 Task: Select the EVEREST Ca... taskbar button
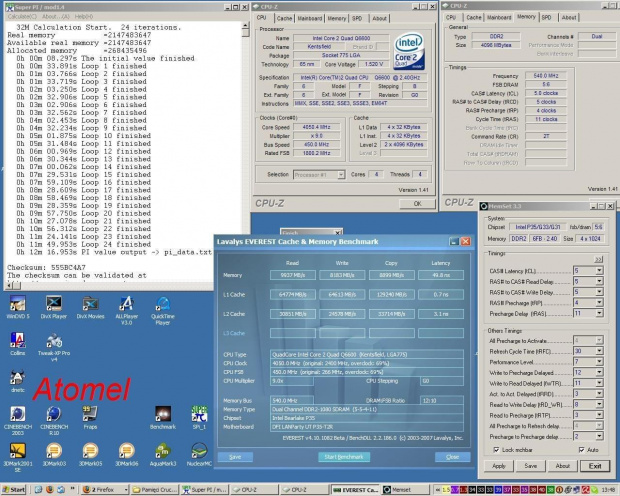tap(356, 490)
